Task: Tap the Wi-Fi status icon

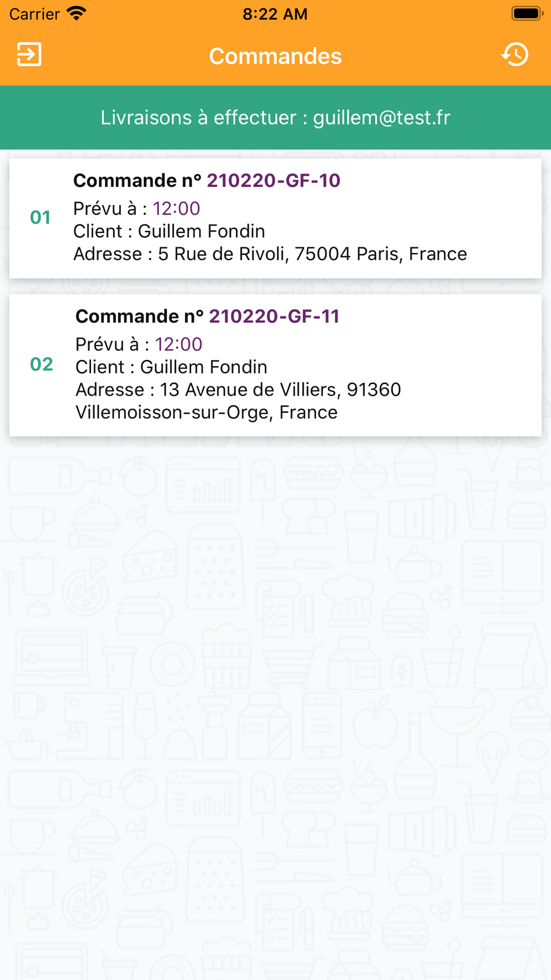Action: pos(77,13)
